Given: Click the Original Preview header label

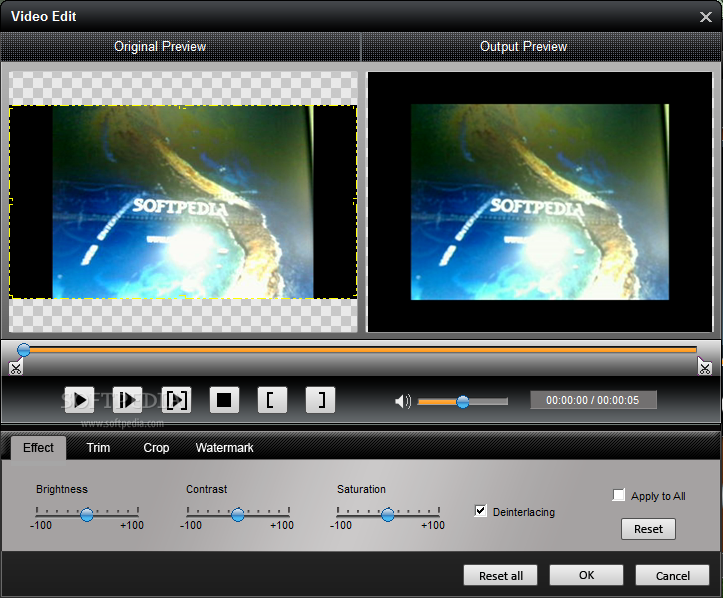Looking at the screenshot, I should 160,47.
